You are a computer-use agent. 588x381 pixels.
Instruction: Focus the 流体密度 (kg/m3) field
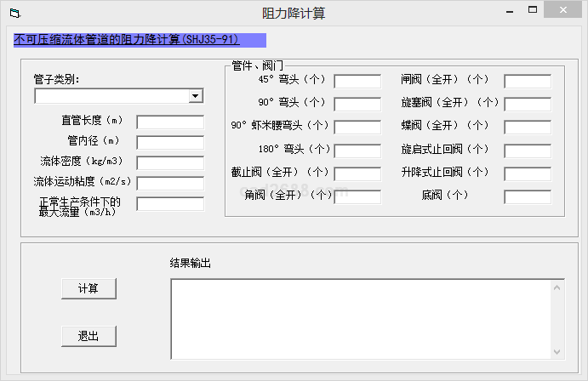pyautogui.click(x=170, y=163)
